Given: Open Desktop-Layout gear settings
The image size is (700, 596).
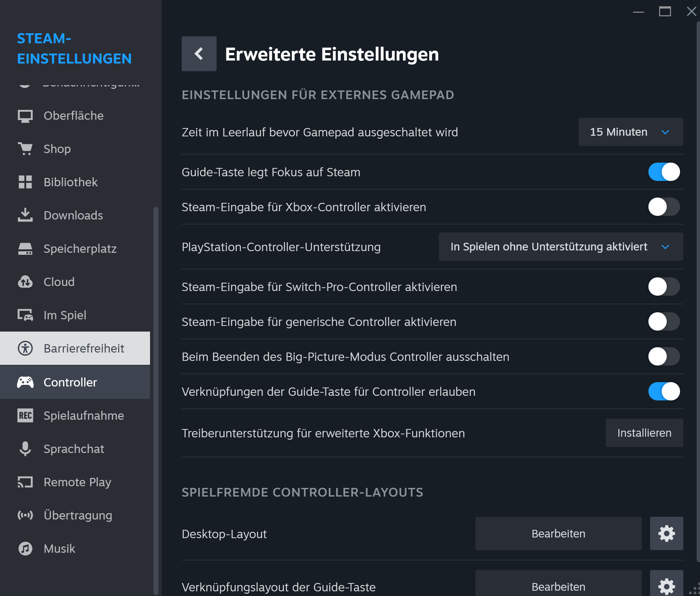Looking at the screenshot, I should tap(666, 533).
